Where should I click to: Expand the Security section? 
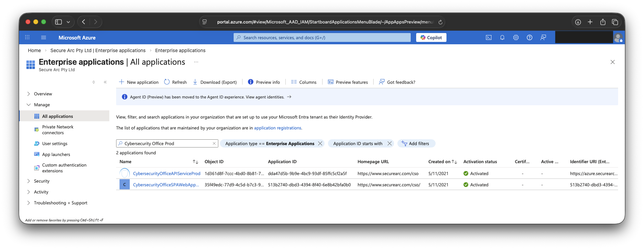tap(29, 181)
